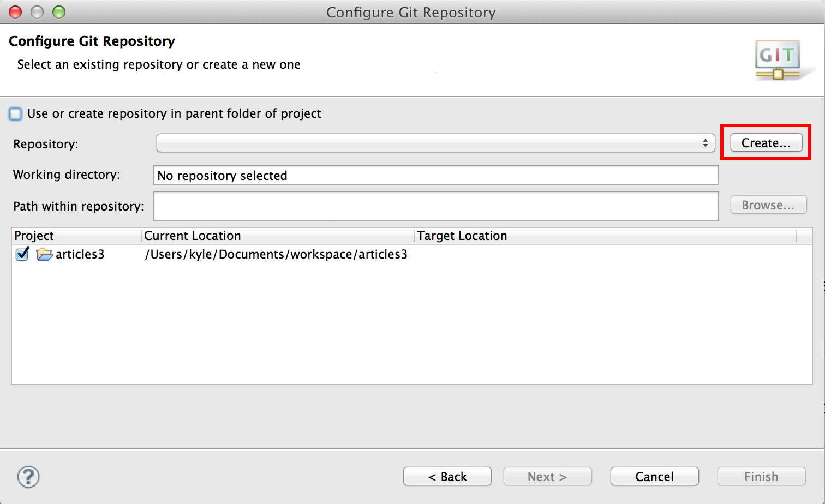Click the Current Location column header

click(277, 236)
